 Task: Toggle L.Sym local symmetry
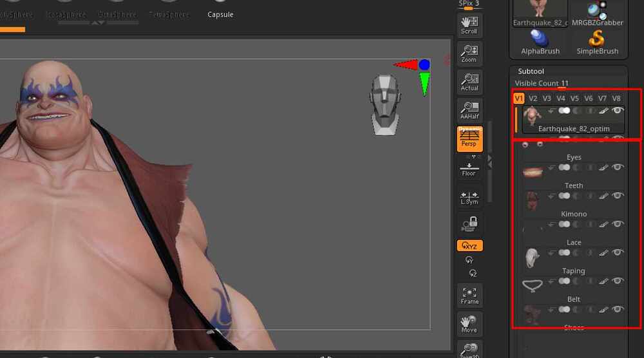point(469,198)
